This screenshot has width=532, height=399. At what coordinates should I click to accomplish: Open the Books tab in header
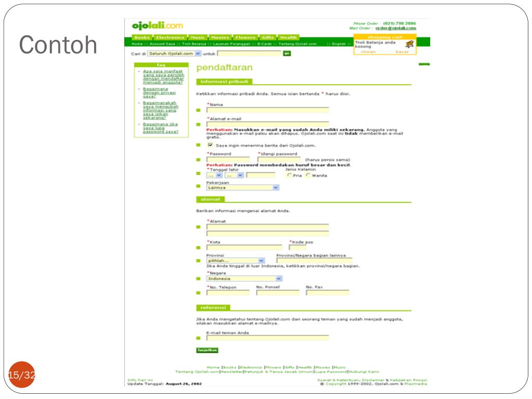pyautogui.click(x=142, y=37)
